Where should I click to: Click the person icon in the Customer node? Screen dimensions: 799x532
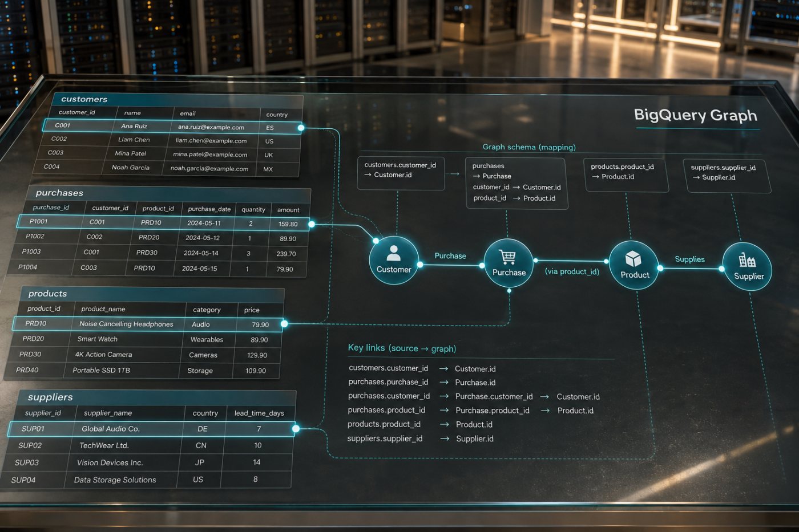point(394,253)
